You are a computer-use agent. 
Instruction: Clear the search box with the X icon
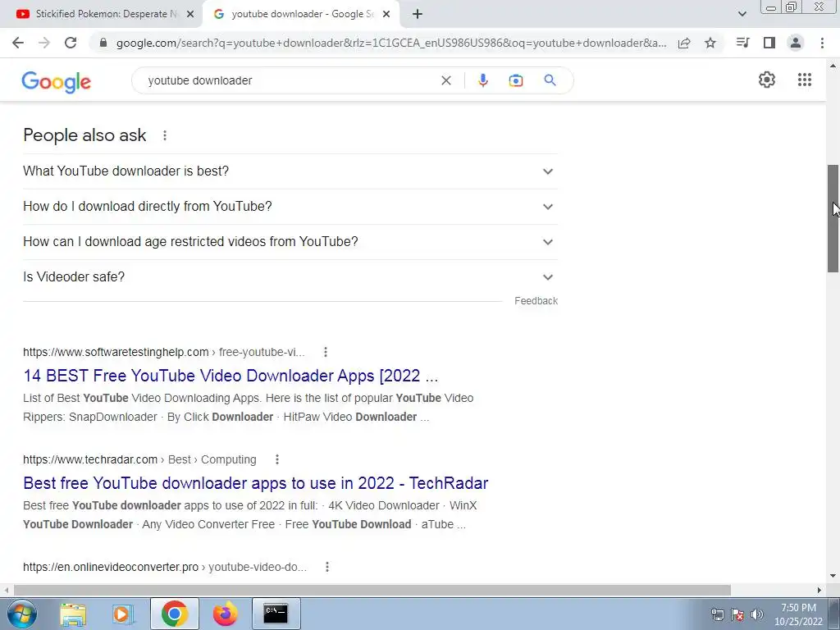[446, 80]
